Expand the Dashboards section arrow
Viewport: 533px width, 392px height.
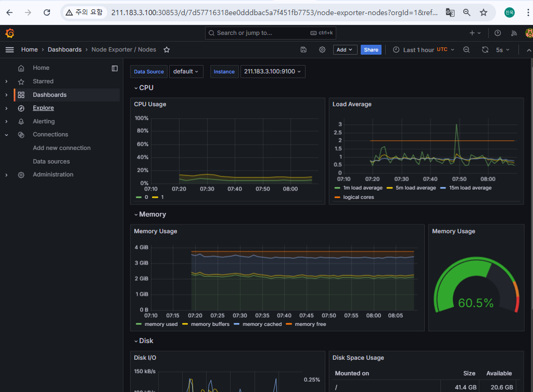[6, 95]
